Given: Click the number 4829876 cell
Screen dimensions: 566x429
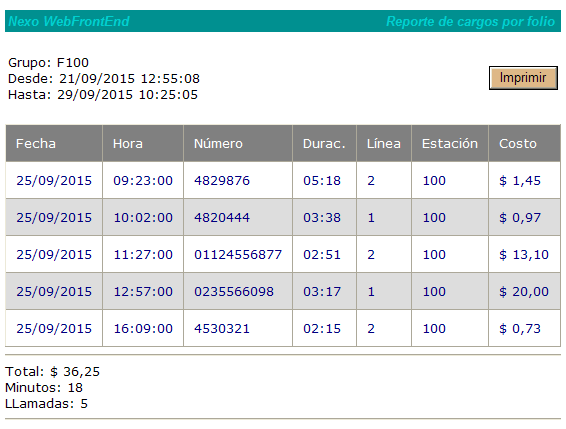Looking at the screenshot, I should point(238,180).
